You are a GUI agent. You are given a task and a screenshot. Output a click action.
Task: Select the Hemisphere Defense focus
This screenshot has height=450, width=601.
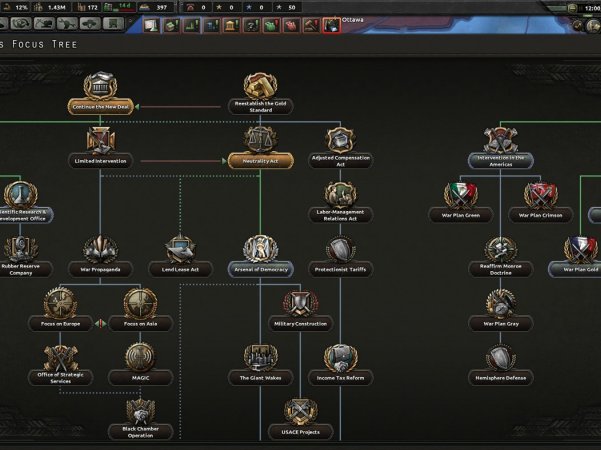click(501, 378)
